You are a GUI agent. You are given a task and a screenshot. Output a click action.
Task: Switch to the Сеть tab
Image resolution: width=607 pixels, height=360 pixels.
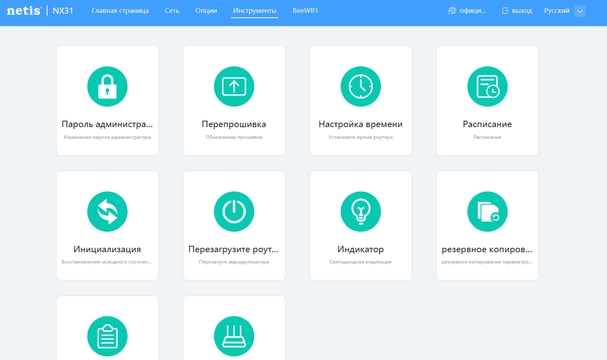(x=172, y=11)
